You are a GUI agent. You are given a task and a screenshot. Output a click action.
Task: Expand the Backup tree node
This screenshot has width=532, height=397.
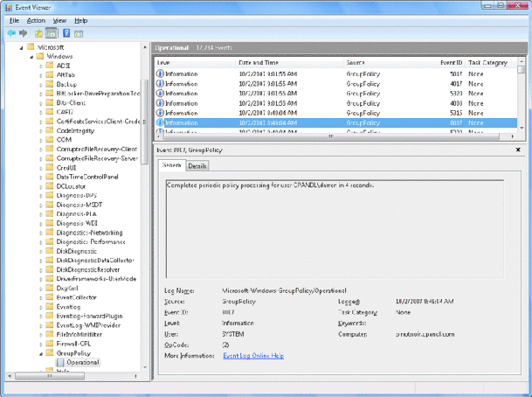[x=41, y=85]
